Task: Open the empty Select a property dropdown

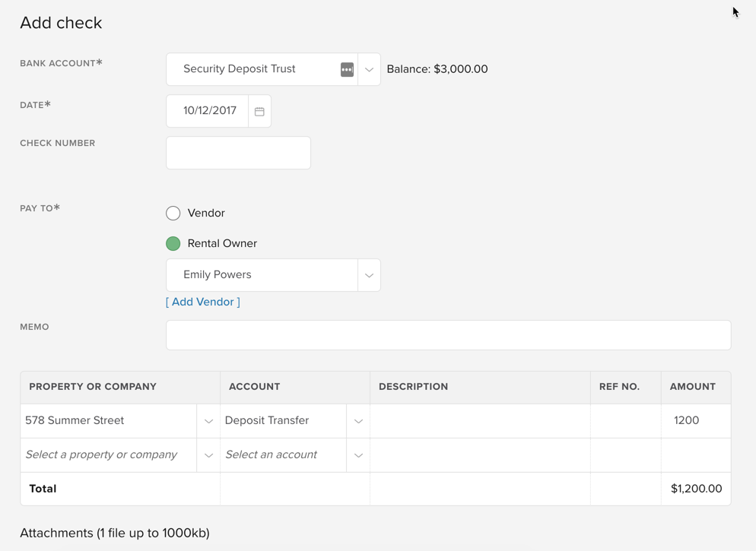Action: tap(208, 455)
